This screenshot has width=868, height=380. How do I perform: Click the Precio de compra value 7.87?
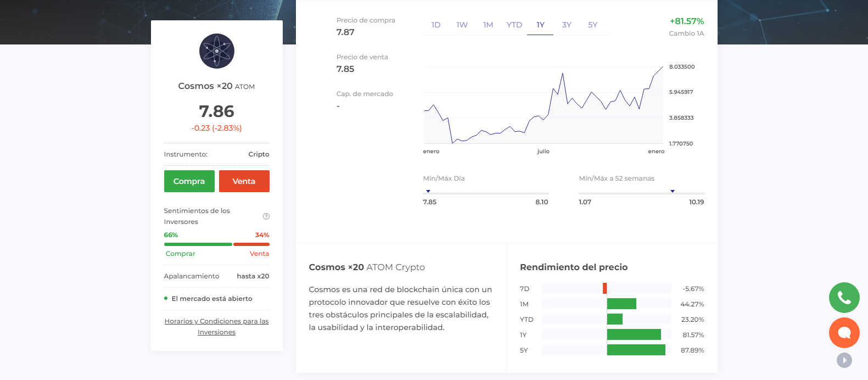345,32
